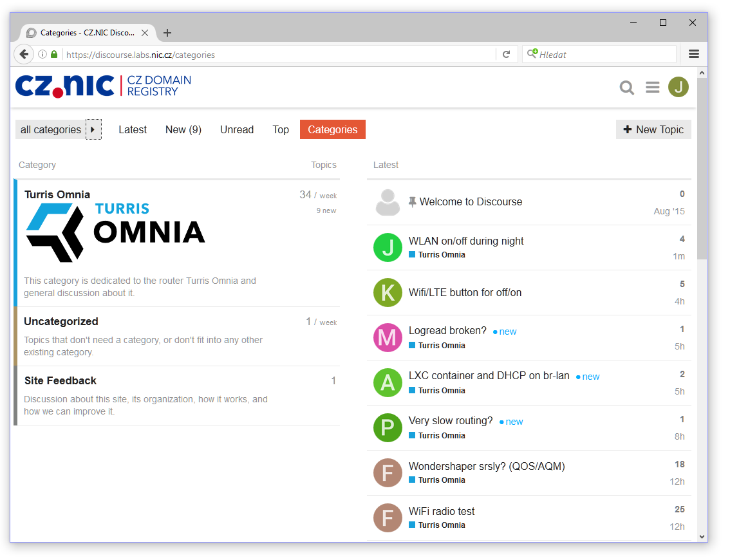Image resolution: width=730 pixels, height=560 pixels.
Task: Click the scrollbar down arrow
Action: 702,537
